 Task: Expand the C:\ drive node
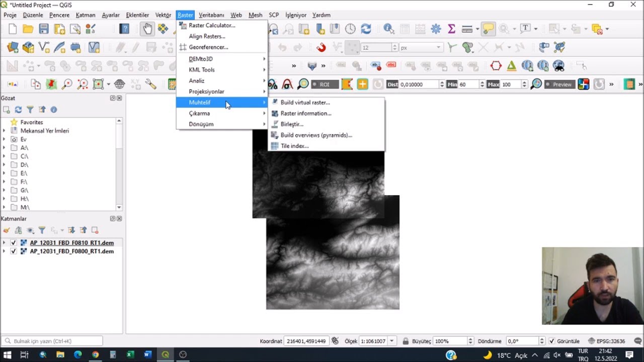click(x=4, y=156)
